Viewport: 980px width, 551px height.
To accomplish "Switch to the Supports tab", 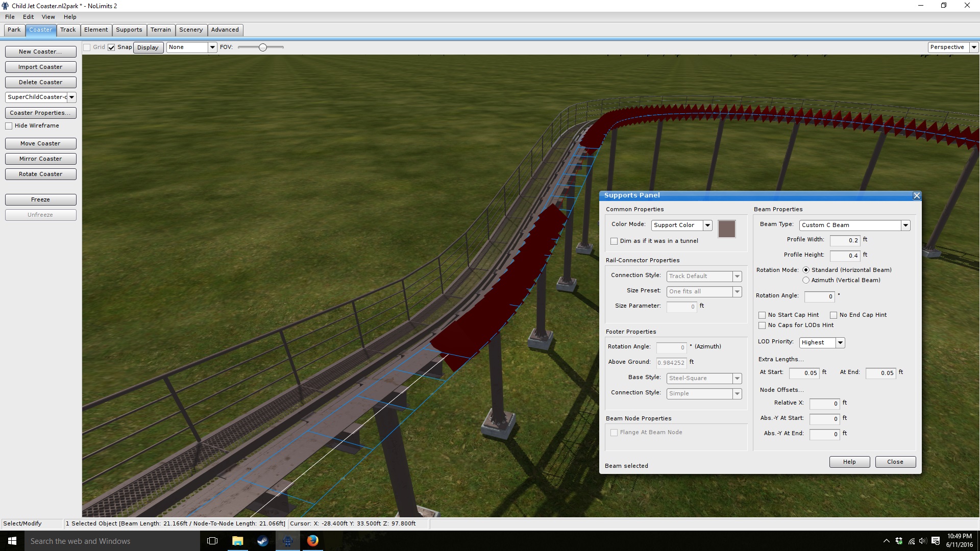I will (x=129, y=30).
